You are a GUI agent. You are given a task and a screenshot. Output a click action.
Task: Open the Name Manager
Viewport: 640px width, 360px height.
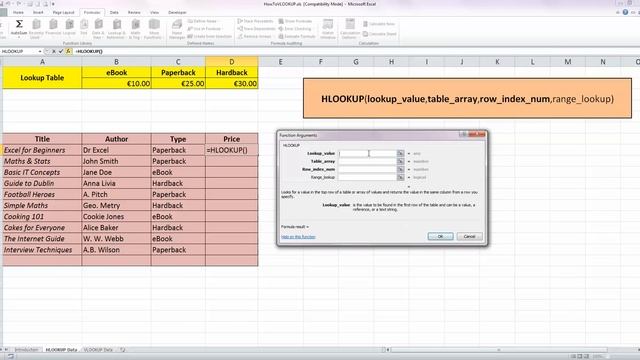point(177,29)
